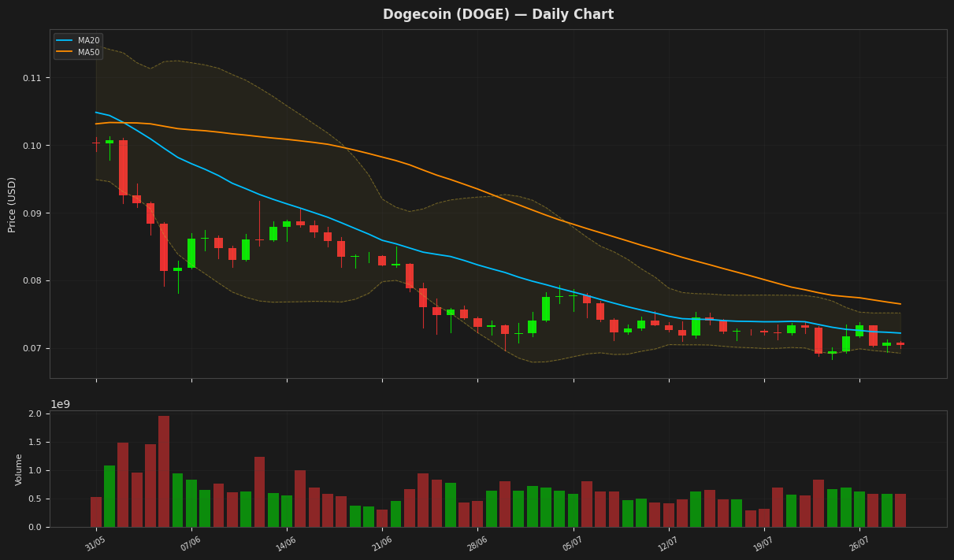Click the 0.08 price tick label
Viewport: 954px width, 560px height.
point(34,281)
